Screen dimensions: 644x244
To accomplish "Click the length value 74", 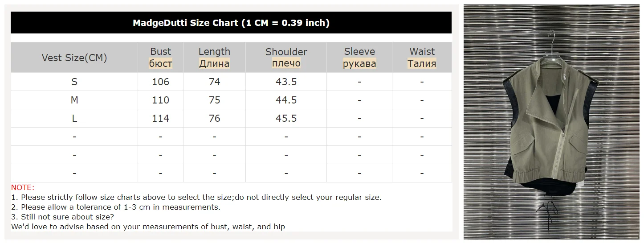I will pos(214,82).
